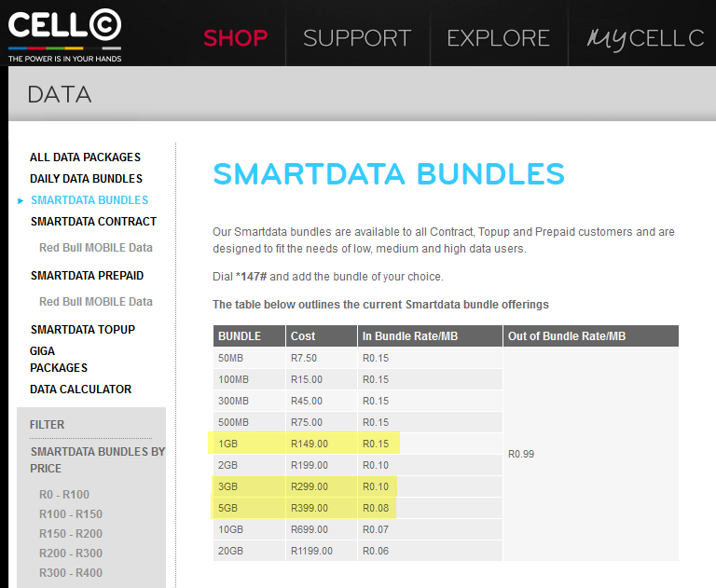Open Smartdata Prepaid page
Viewport: 716px width, 588px height.
pos(88,275)
